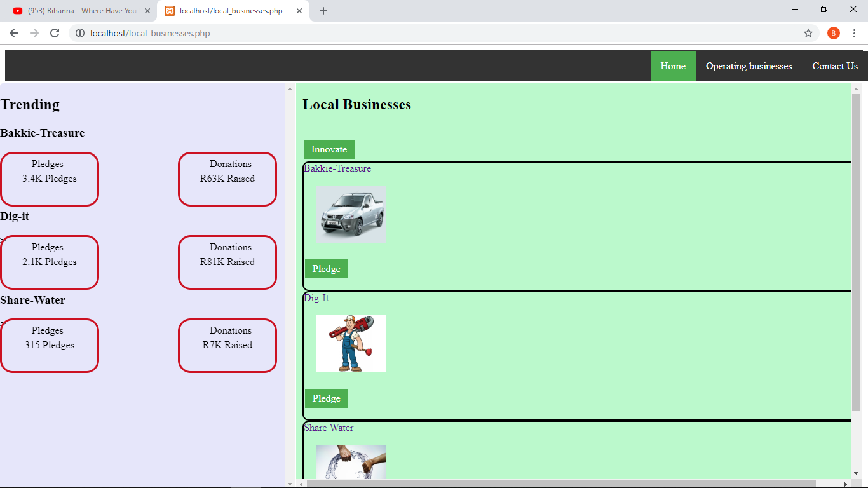This screenshot has width=868, height=488.
Task: Click the Local Businesses scroll-up arrow
Action: [856, 89]
